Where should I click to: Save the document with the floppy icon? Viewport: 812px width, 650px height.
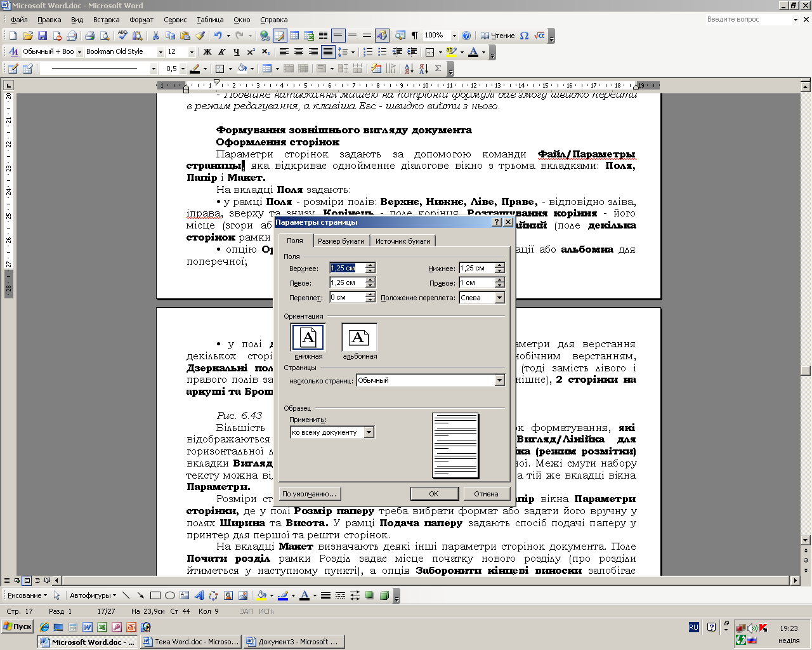(43, 36)
